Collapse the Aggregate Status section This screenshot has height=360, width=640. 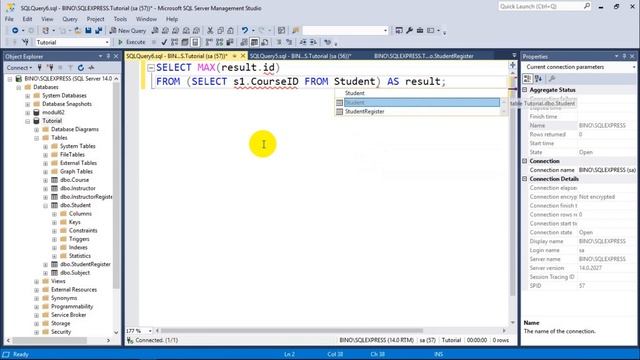coord(525,90)
